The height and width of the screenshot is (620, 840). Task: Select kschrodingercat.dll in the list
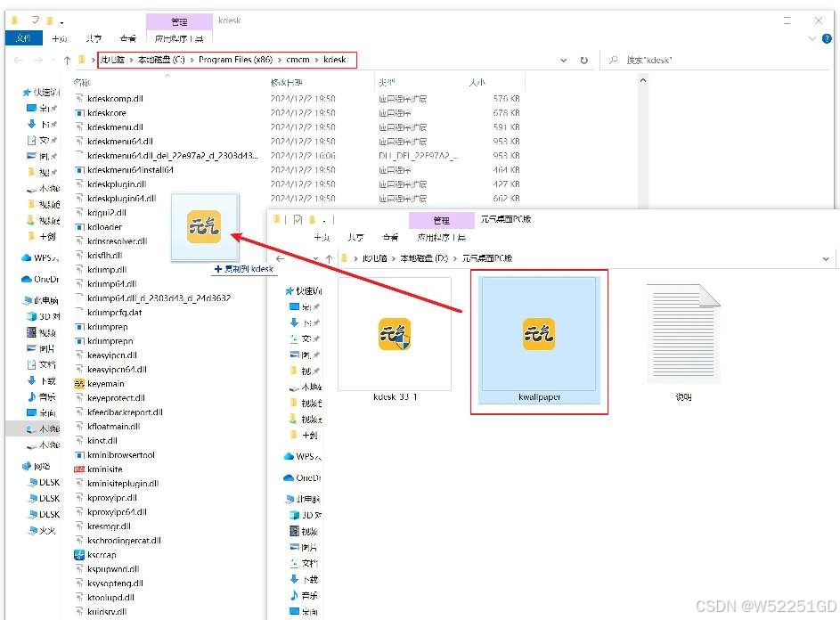[x=124, y=541]
